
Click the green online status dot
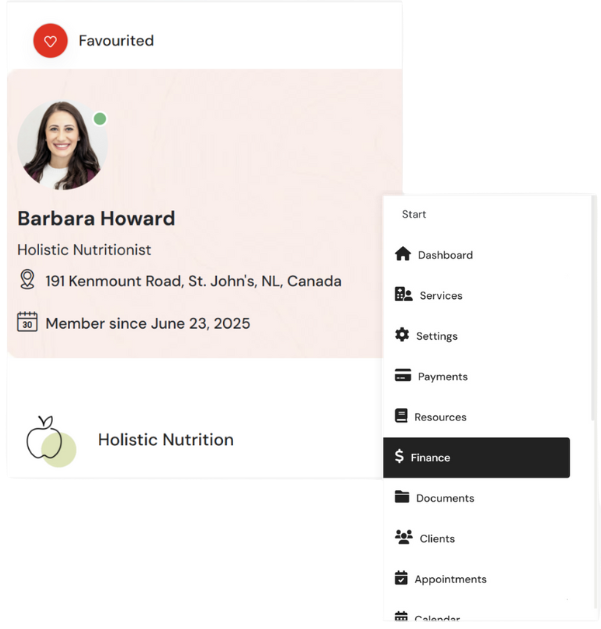tap(100, 119)
